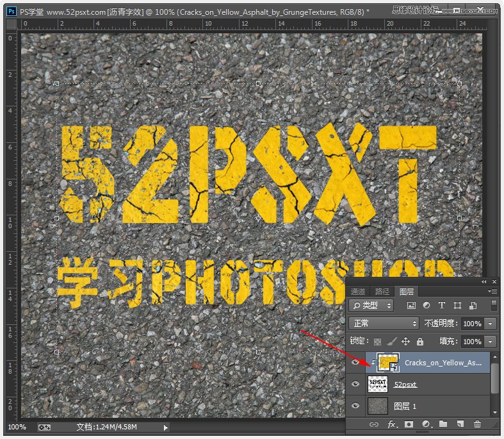Open the 填充 fill slider arrow
The height and width of the screenshot is (439, 504).
coord(490,342)
